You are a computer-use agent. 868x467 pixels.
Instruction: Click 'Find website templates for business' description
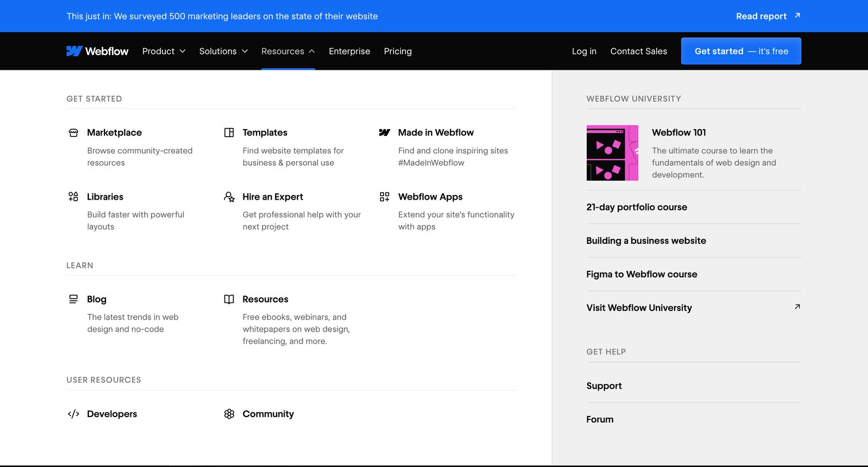tap(293, 157)
